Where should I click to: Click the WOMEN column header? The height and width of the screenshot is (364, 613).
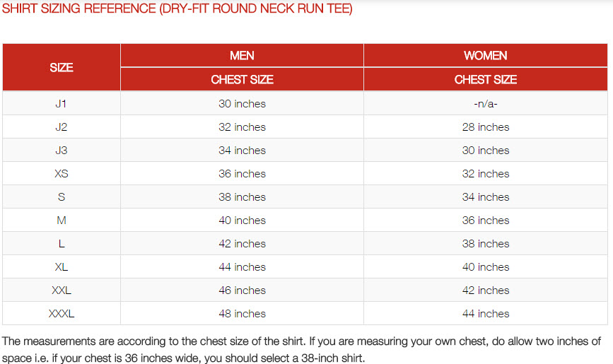486,56
